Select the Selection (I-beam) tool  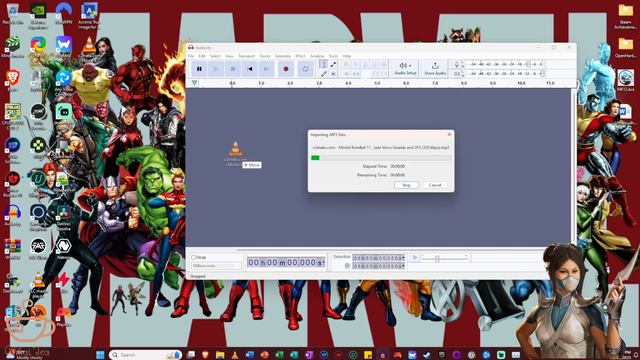[324, 64]
